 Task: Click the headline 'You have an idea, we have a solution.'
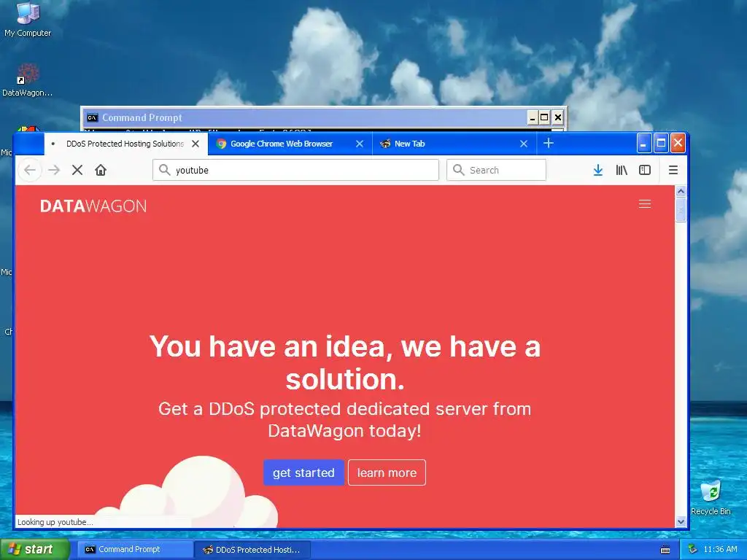345,362
